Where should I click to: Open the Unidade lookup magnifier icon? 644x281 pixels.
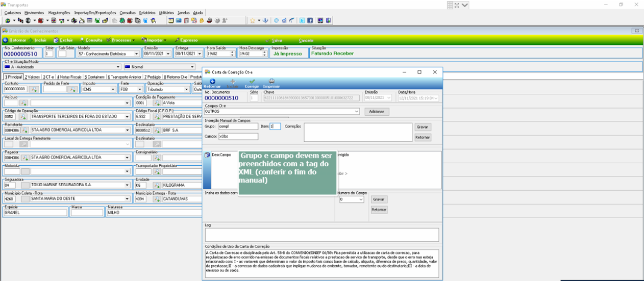tap(157, 185)
